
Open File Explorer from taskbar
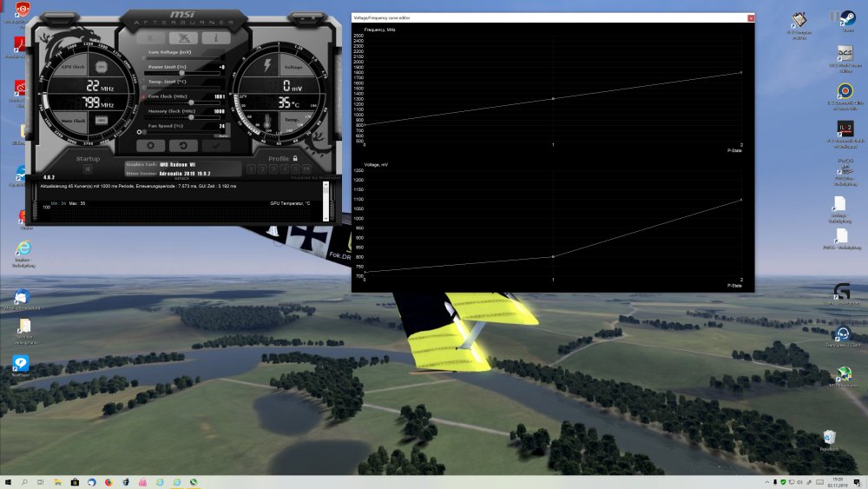pos(57,482)
